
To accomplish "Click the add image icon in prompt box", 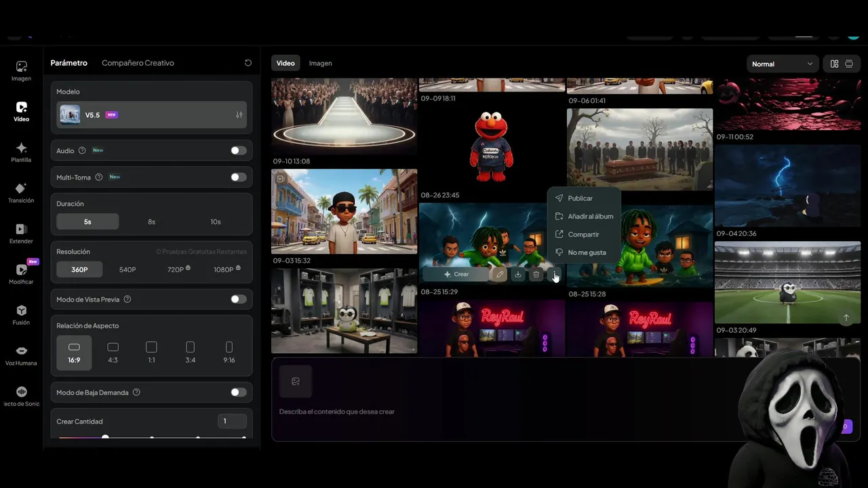I will (x=296, y=382).
